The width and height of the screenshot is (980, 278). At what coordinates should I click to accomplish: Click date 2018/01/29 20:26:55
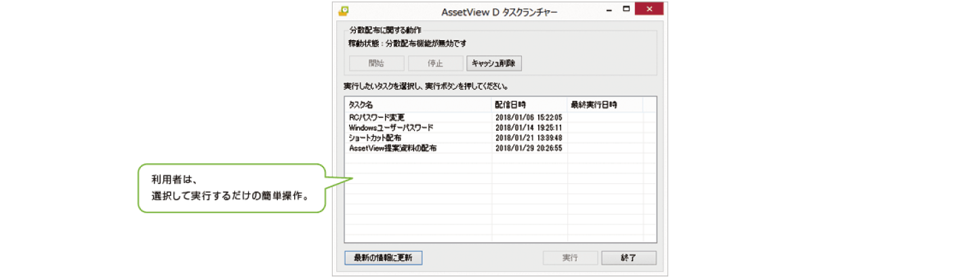[x=529, y=148]
